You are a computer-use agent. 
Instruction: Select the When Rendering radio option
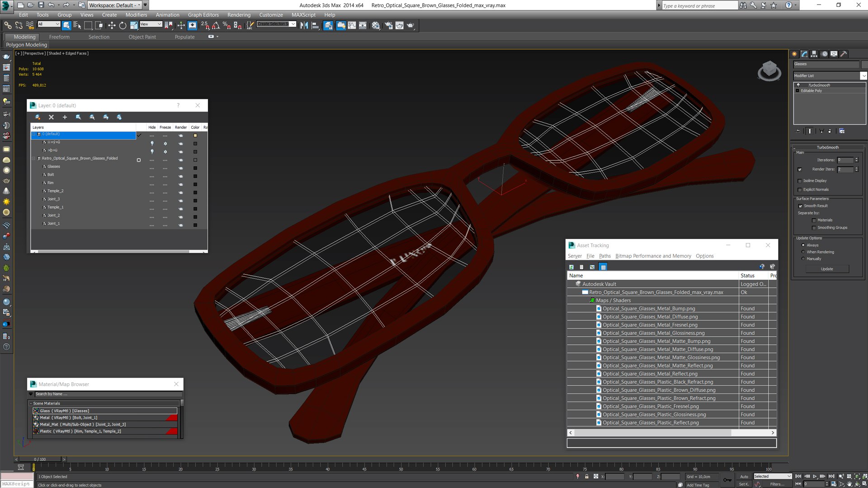803,252
